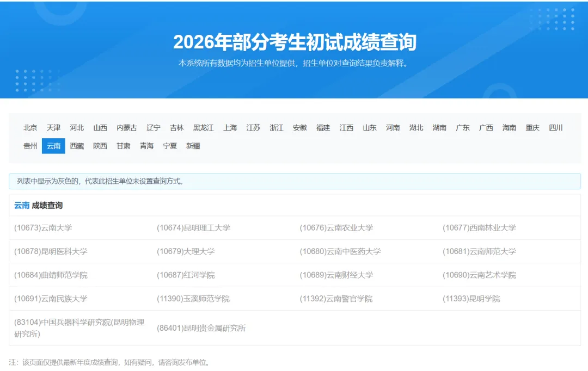Select the 宁夏 province tab
This screenshot has height=371, width=588.
[x=170, y=146]
